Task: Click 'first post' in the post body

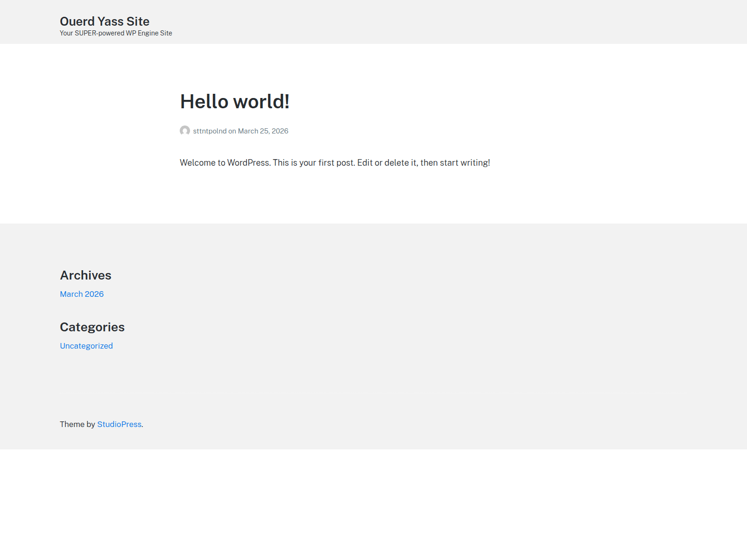Action: [336, 163]
